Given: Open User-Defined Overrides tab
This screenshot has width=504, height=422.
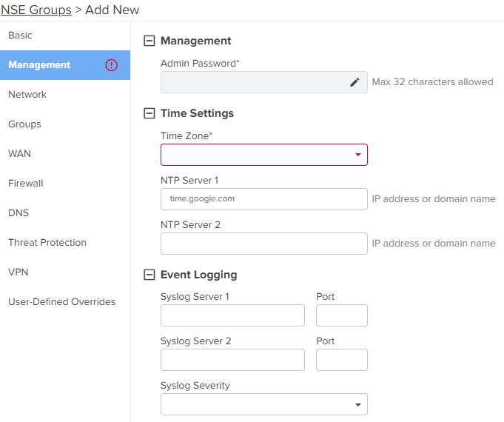Looking at the screenshot, I should (65, 302).
